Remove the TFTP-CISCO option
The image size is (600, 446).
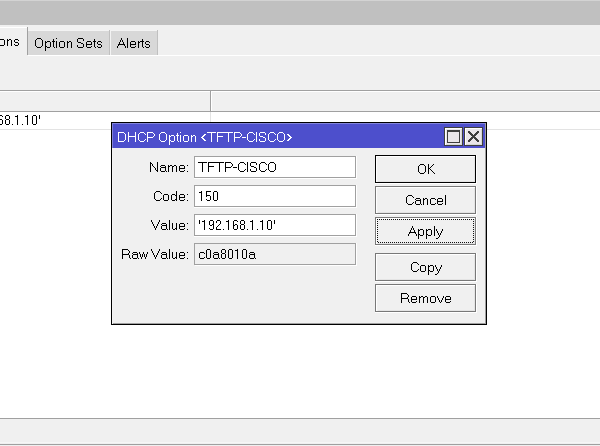coord(425,298)
